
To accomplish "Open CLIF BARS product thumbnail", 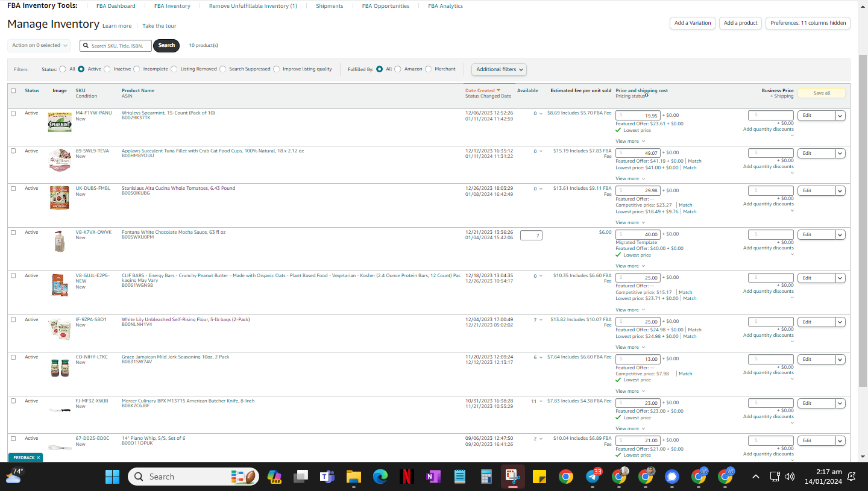I will [60, 285].
